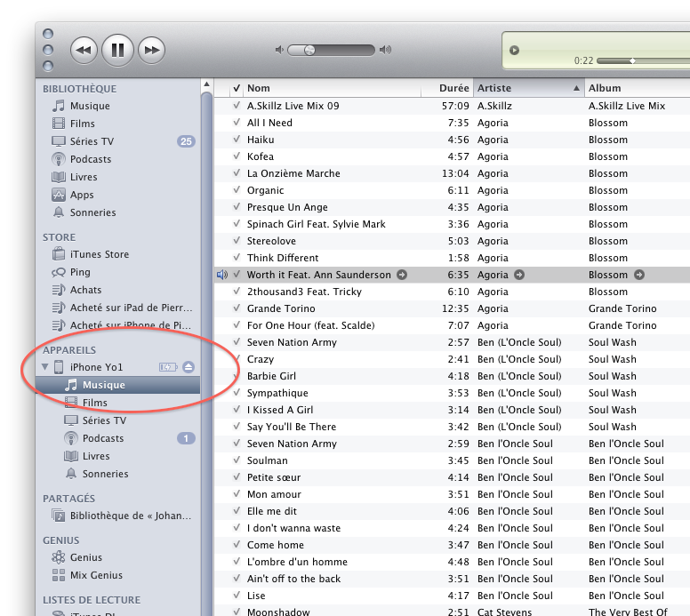Uncheck La Onzième Marche track

237,173
